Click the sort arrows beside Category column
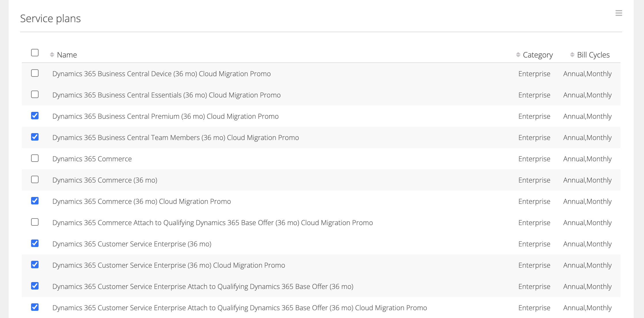 (518, 55)
